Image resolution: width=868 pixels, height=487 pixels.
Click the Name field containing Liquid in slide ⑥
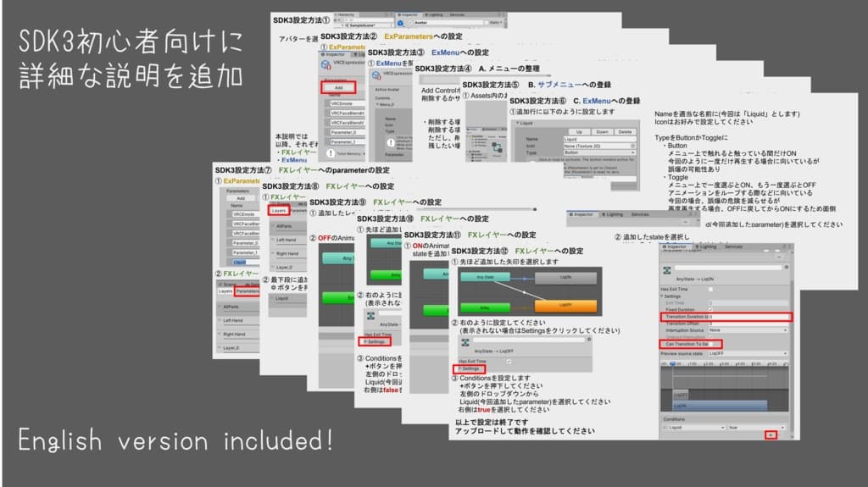pyautogui.click(x=599, y=140)
